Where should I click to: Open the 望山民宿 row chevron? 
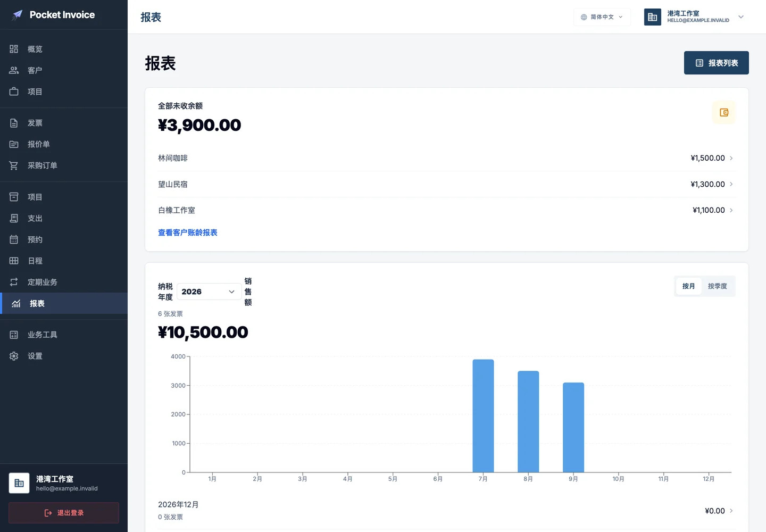731,184
